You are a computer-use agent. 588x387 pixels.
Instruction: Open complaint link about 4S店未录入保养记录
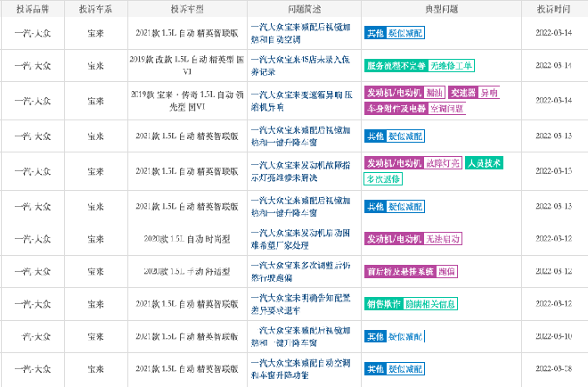tap(301, 65)
